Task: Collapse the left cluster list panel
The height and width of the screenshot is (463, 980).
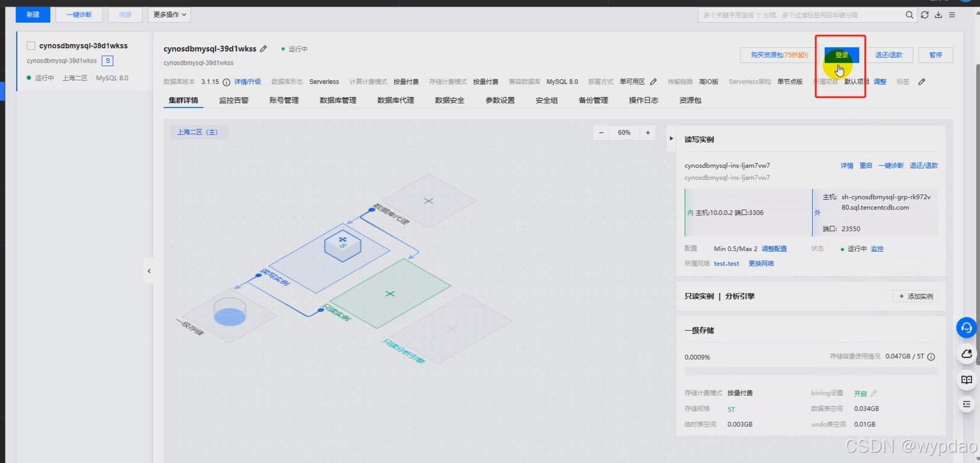Action: click(x=149, y=271)
